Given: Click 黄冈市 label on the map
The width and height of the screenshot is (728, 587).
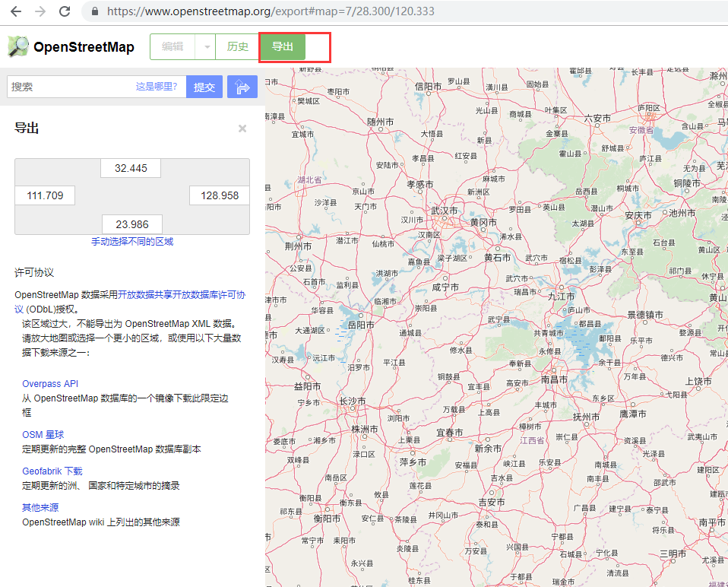Looking at the screenshot, I should (x=483, y=223).
